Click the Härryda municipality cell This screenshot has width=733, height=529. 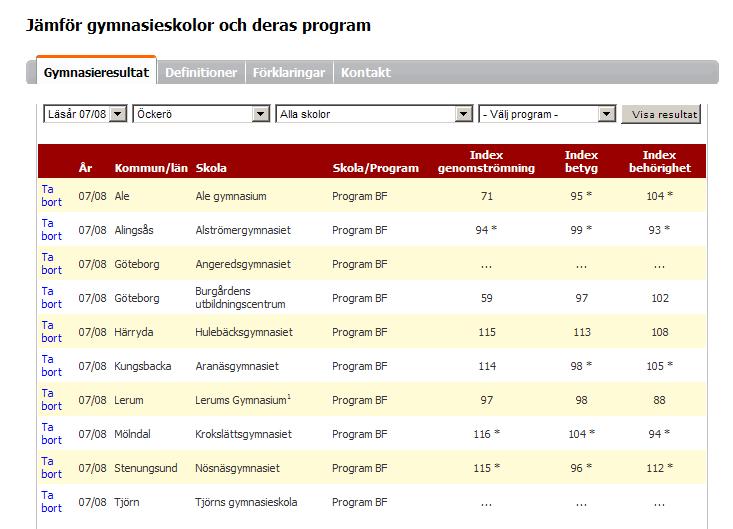(134, 332)
